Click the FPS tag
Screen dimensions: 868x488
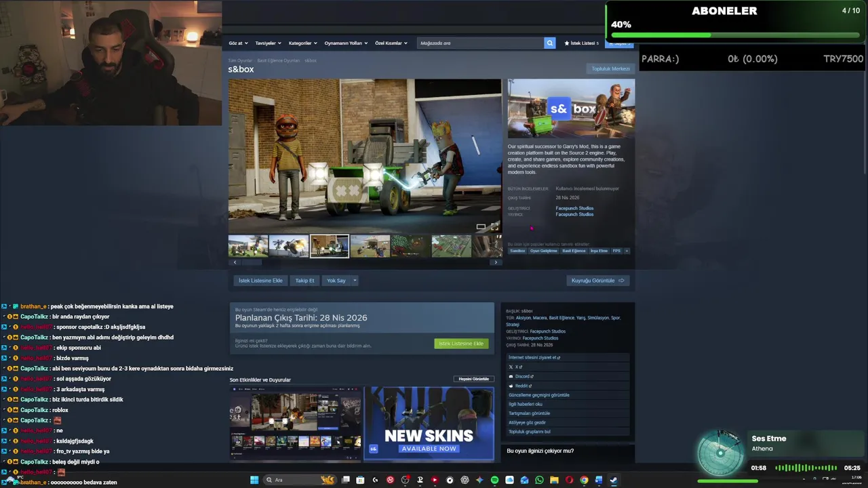pyautogui.click(x=616, y=251)
